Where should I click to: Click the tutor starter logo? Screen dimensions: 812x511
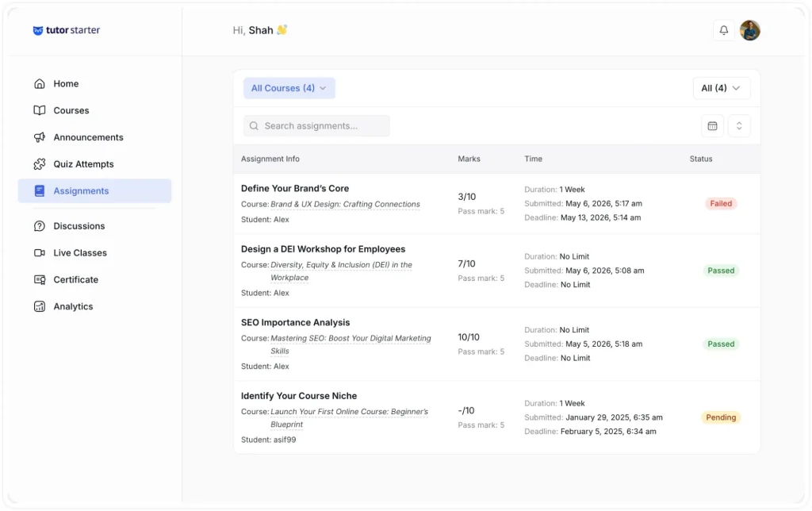pyautogui.click(x=67, y=30)
